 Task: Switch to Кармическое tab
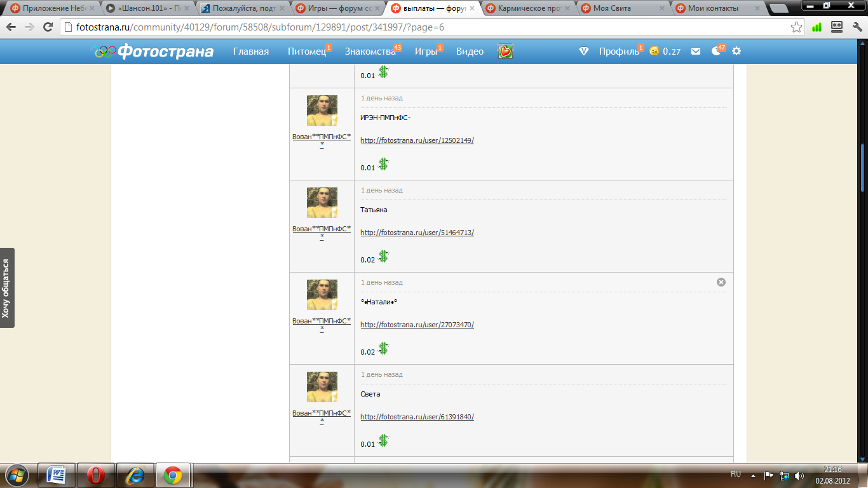point(527,8)
